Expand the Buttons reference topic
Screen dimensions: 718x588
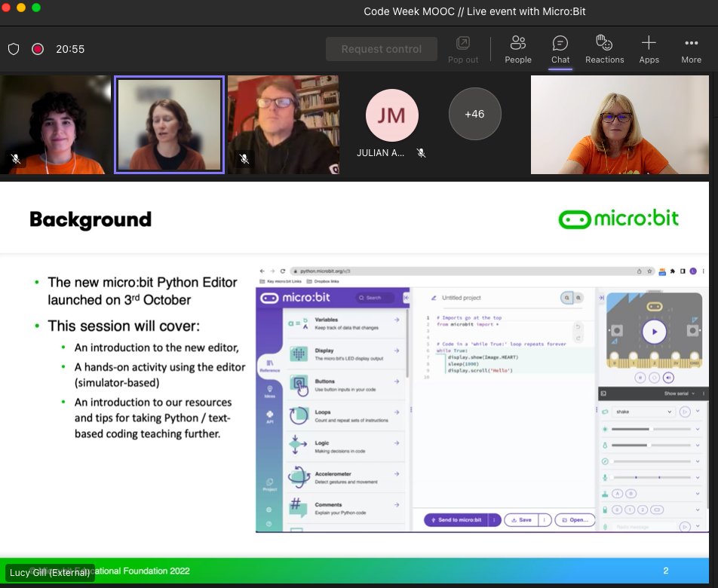click(345, 384)
